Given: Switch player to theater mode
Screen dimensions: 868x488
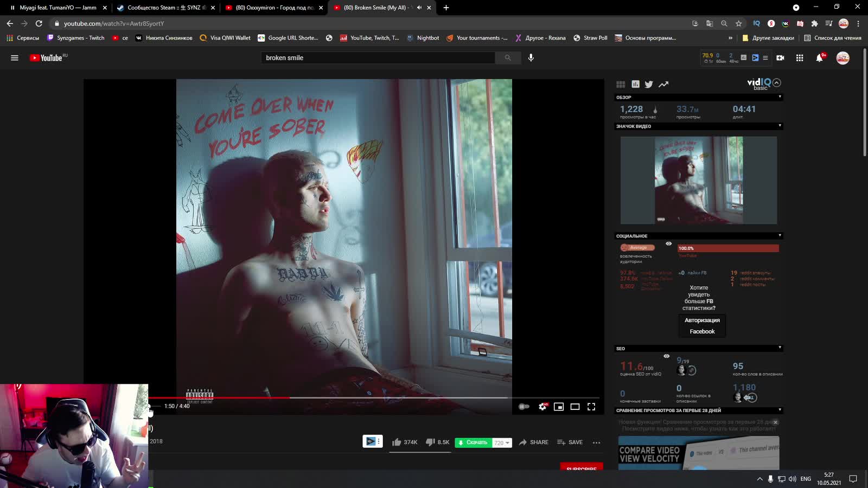Looking at the screenshot, I should (x=575, y=407).
